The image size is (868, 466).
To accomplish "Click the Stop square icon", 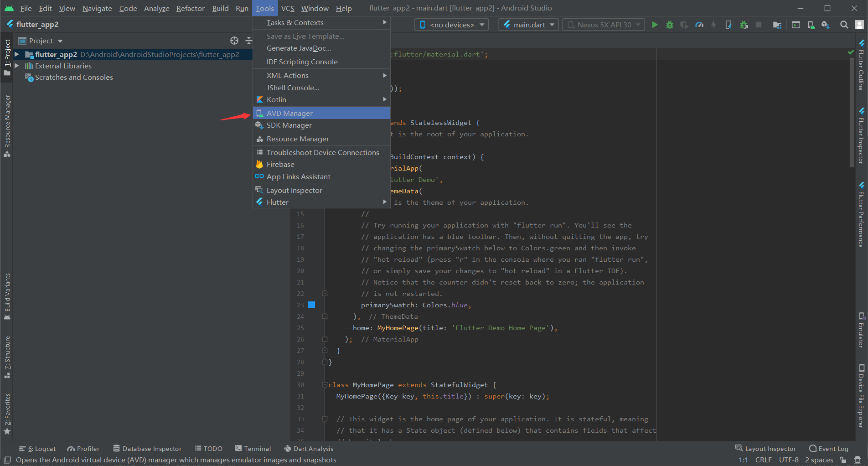I will [759, 25].
